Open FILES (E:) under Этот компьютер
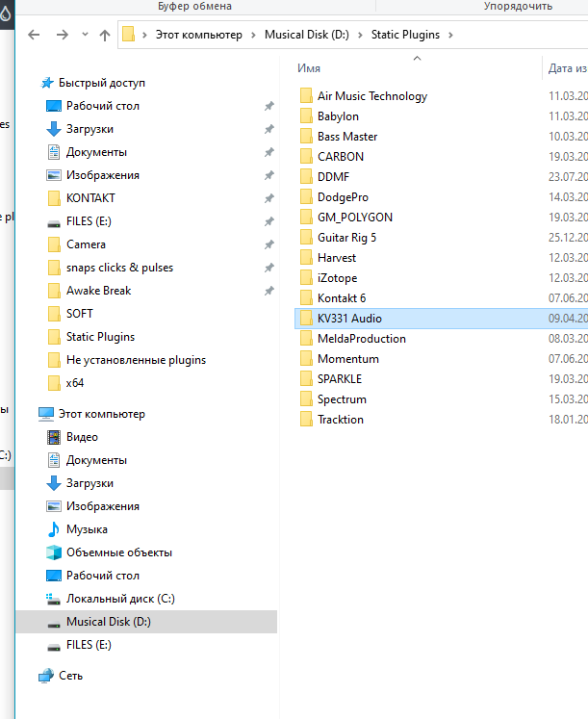The height and width of the screenshot is (719, 588). [x=89, y=645]
